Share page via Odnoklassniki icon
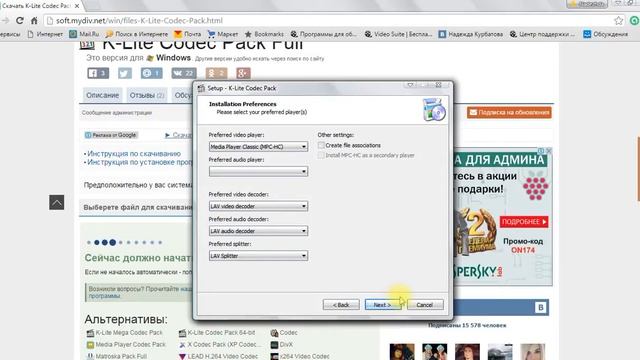This screenshot has height=360, width=640. pos(216,73)
